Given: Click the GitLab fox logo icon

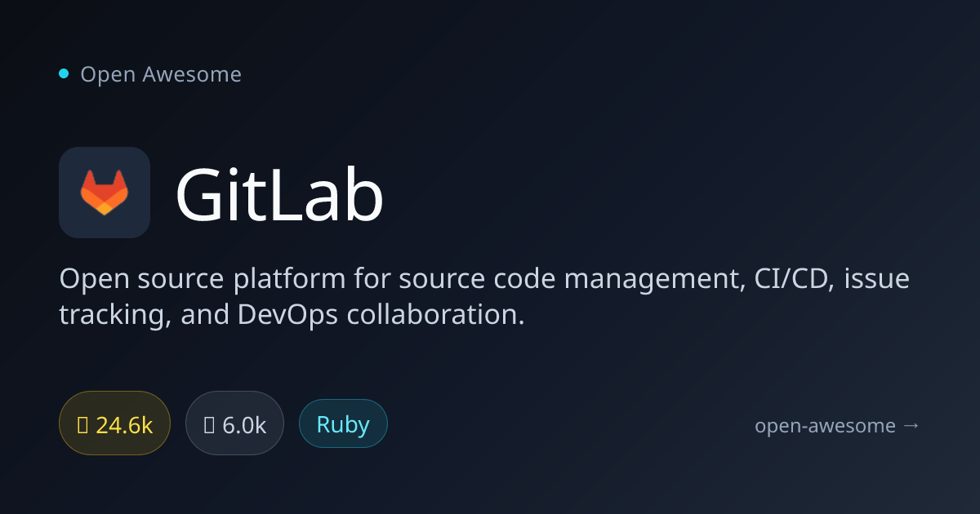Looking at the screenshot, I should 105,193.
